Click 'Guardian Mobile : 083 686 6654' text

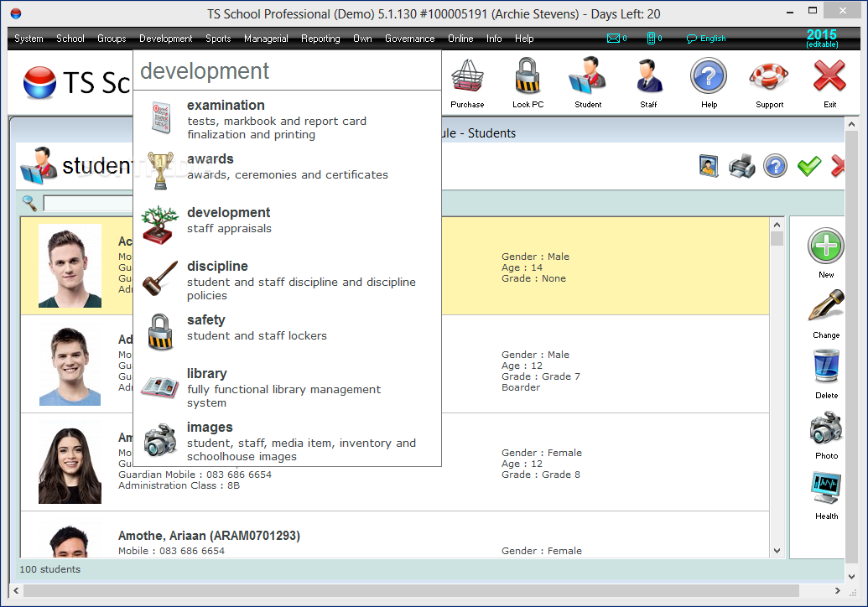[x=195, y=475]
